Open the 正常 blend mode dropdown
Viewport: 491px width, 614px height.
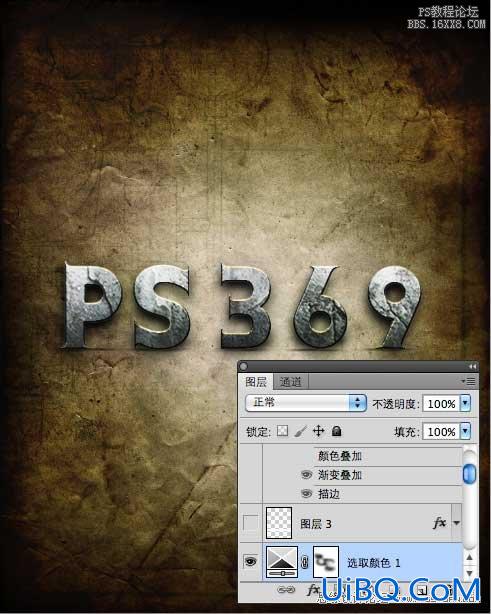coord(305,403)
